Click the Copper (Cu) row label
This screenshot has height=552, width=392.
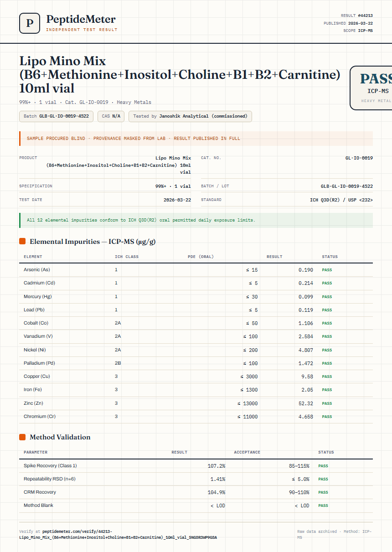[x=37, y=377]
